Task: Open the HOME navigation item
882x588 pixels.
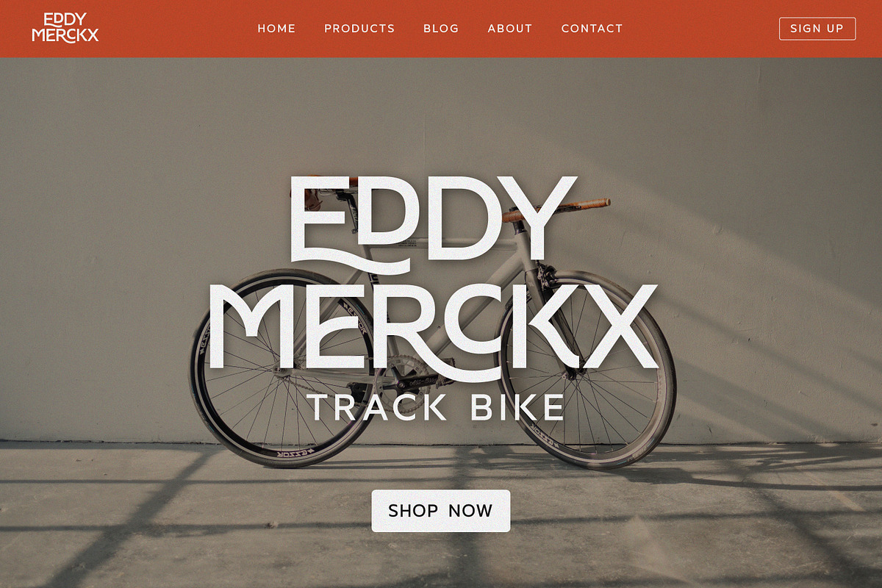Action: coord(276,29)
